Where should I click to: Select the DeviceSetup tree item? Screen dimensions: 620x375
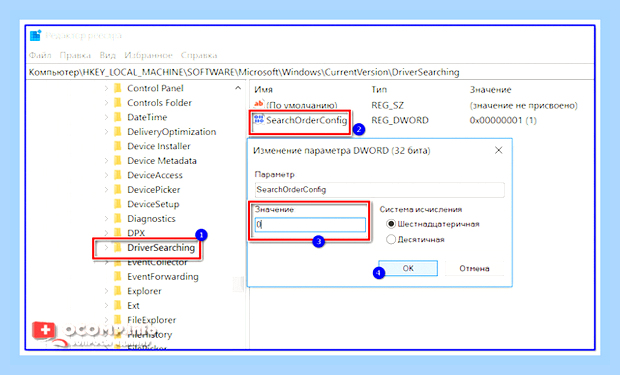click(153, 204)
